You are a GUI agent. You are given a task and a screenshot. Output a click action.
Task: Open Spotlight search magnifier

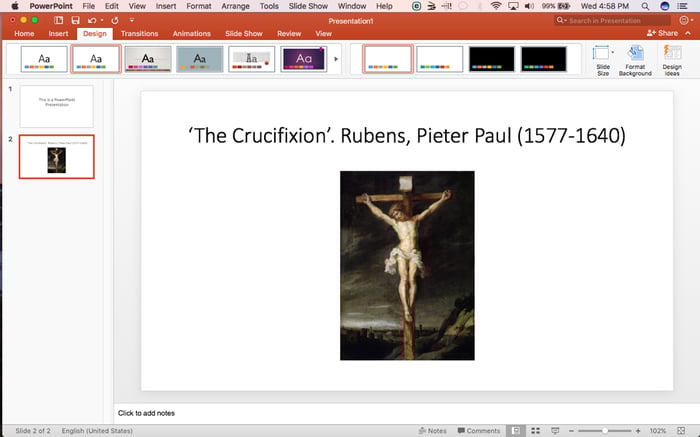click(x=645, y=6)
